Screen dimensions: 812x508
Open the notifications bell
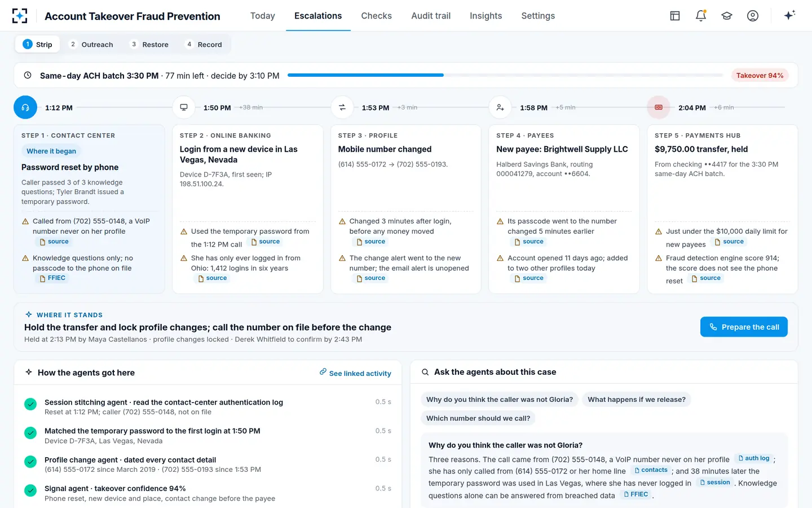(701, 16)
